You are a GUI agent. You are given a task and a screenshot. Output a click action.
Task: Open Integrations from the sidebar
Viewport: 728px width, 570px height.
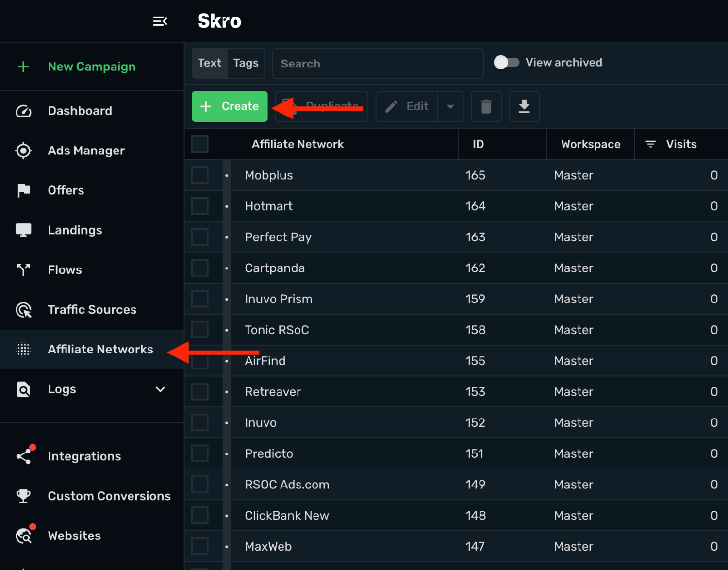point(84,456)
